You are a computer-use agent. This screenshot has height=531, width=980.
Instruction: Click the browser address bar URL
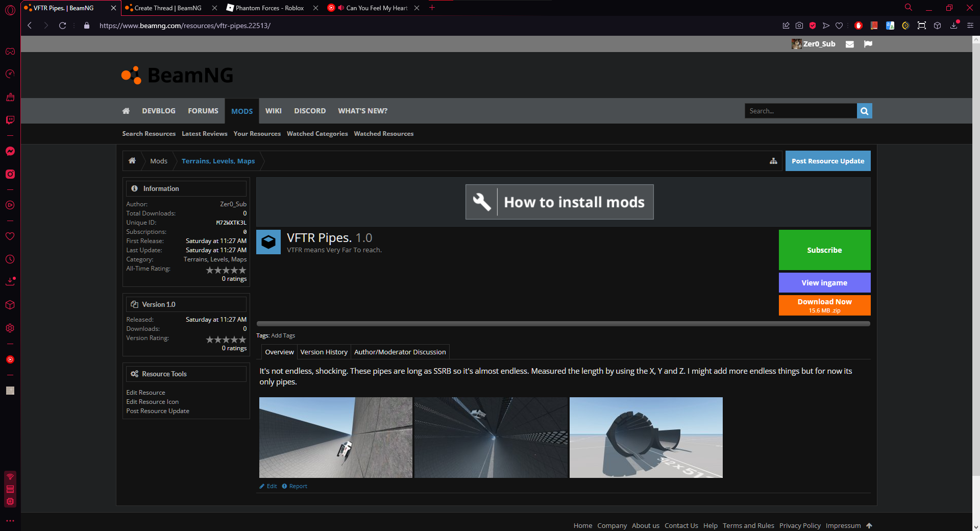(x=185, y=26)
